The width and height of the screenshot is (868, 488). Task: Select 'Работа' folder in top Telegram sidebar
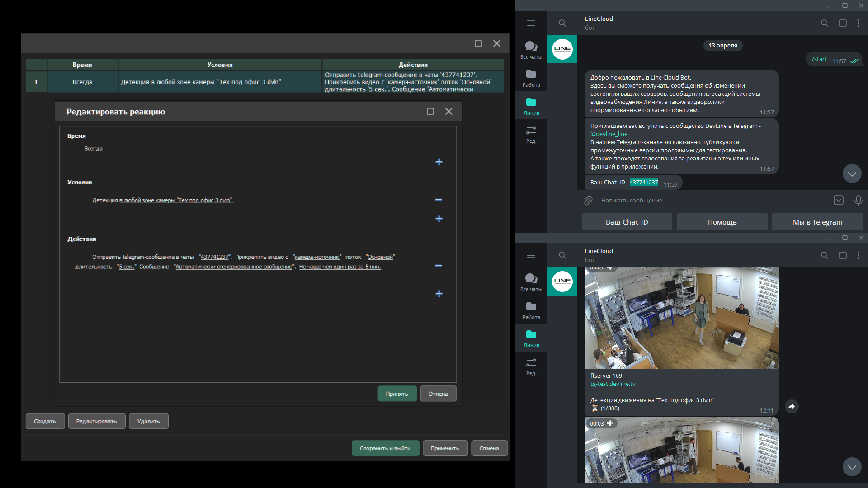tap(531, 78)
